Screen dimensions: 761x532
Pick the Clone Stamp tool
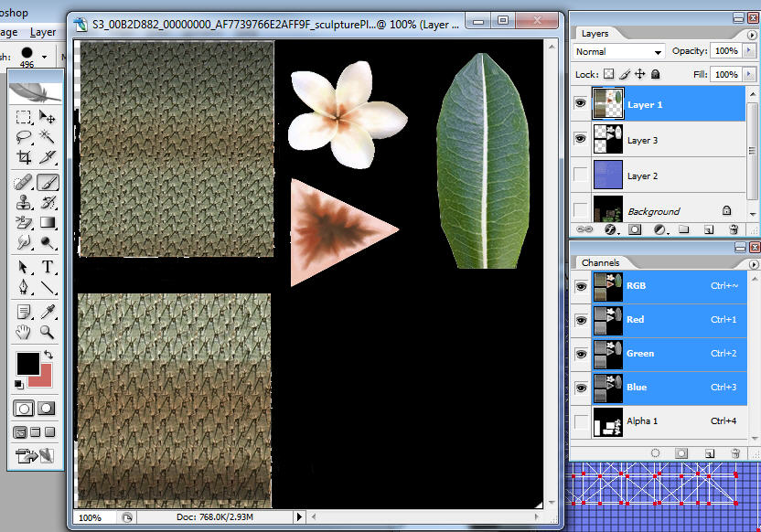[x=25, y=202]
